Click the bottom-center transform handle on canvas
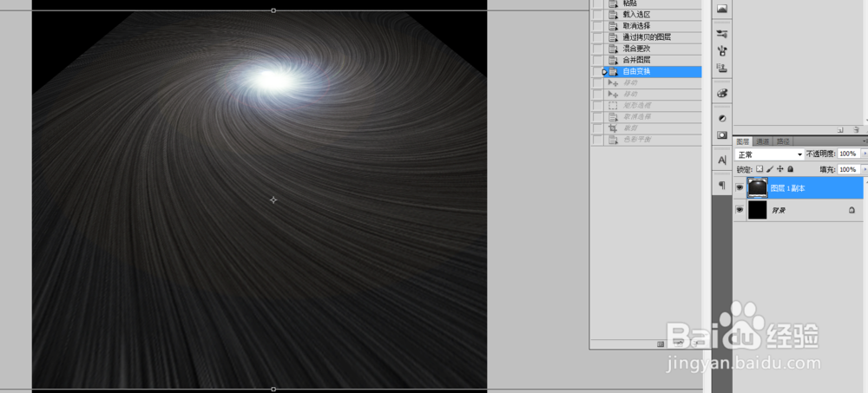This screenshot has height=393, width=868. point(273,390)
